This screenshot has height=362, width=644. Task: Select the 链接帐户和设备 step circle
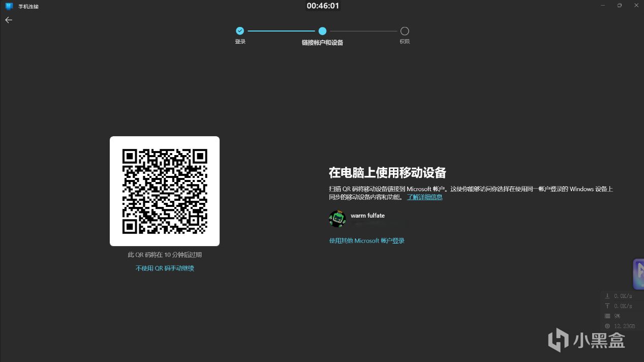[322, 31]
